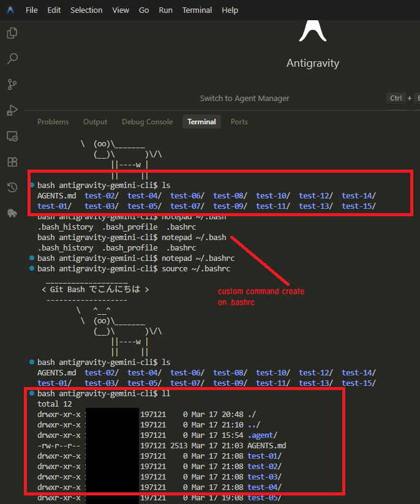This screenshot has height=504, width=420.
Task: Open the Edit menu
Action: point(54,10)
